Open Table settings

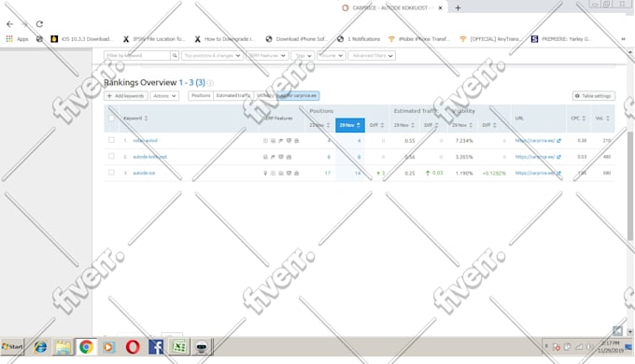[594, 96]
